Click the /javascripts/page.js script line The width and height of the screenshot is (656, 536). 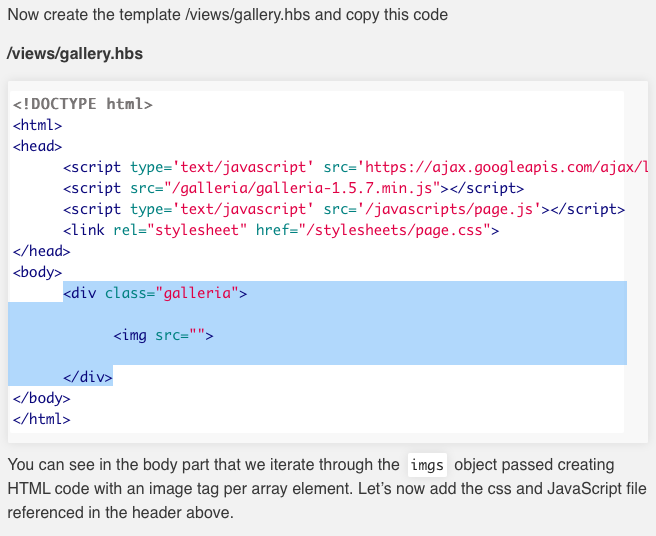point(344,209)
